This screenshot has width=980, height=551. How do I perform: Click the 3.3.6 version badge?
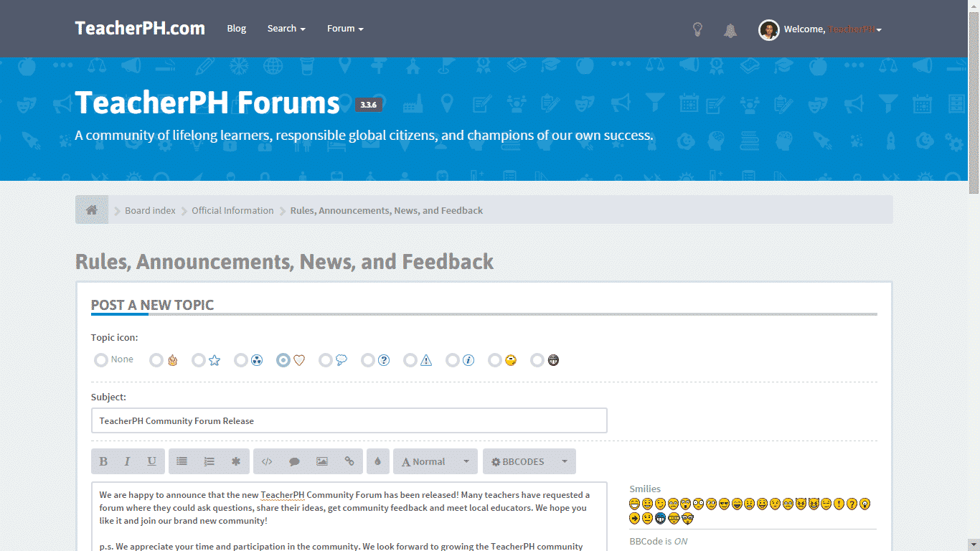(x=369, y=105)
